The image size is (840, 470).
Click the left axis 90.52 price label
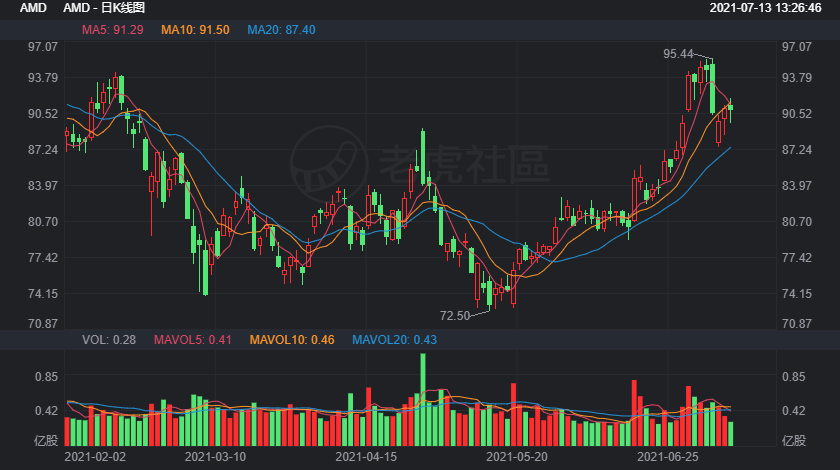point(43,114)
